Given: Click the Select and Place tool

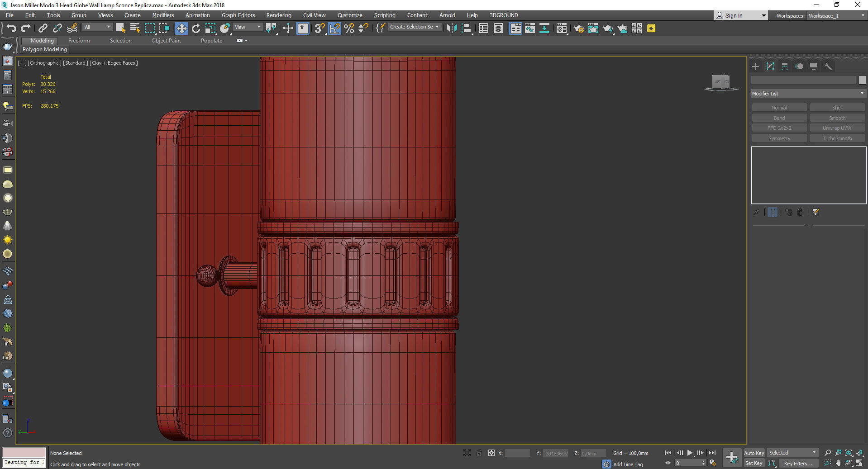Looking at the screenshot, I should (x=225, y=28).
